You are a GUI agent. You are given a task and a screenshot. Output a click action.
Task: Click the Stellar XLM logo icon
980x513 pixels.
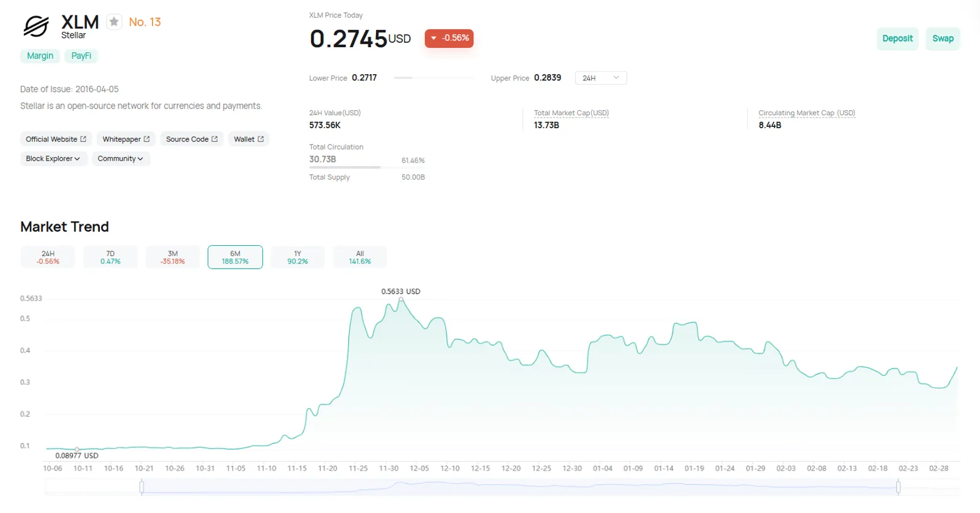[x=36, y=27]
